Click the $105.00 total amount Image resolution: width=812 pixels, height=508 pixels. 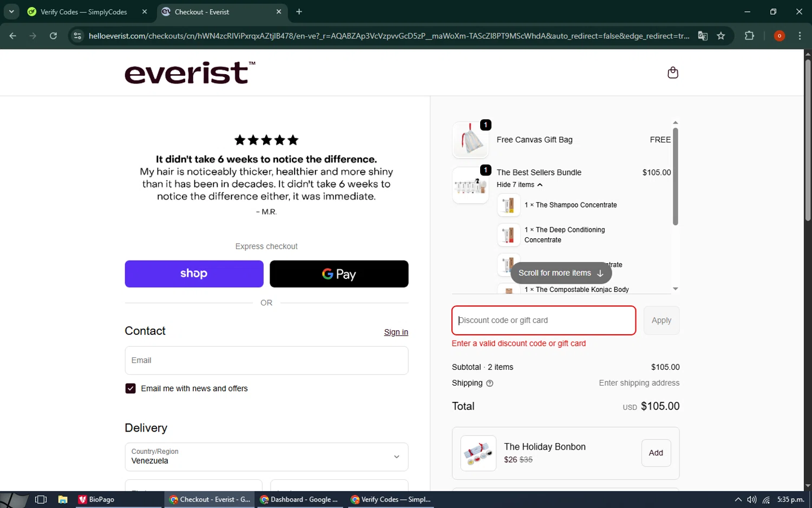[x=660, y=406]
